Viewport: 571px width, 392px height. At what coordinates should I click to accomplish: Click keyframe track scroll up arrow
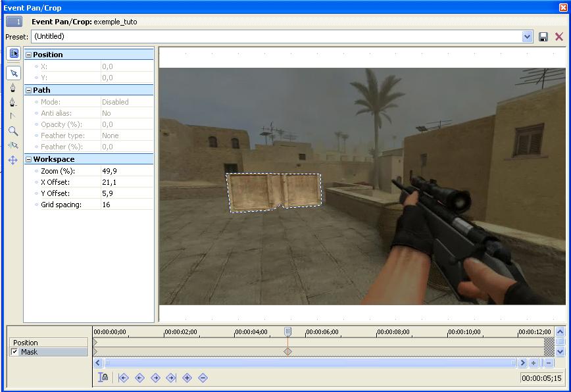560,331
